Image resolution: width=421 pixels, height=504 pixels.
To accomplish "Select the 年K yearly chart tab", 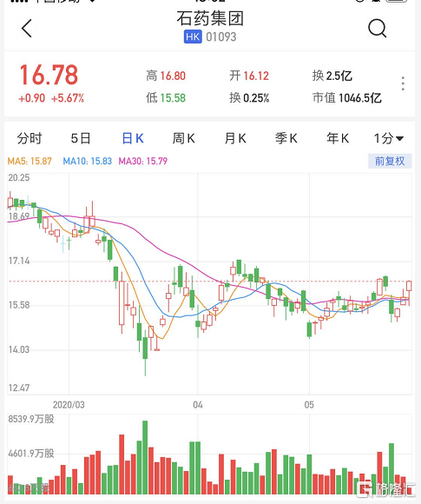I will click(x=338, y=138).
